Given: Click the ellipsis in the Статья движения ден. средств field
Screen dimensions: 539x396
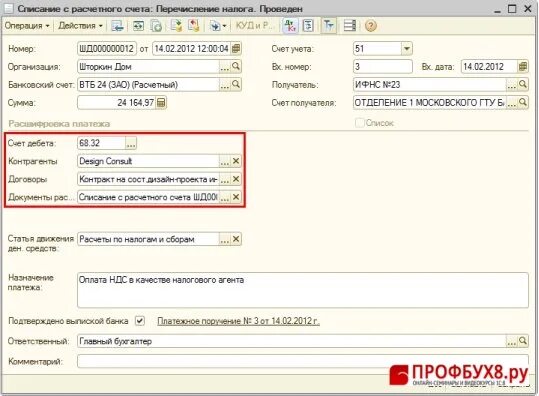Looking at the screenshot, I should click(x=224, y=239).
